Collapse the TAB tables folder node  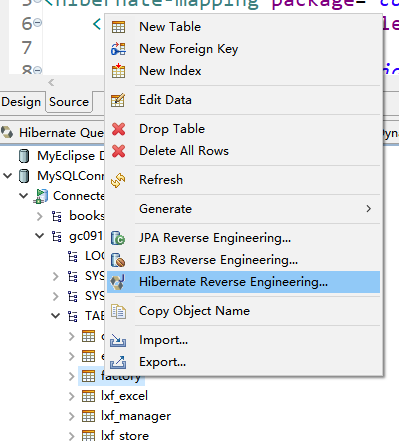coord(56,316)
